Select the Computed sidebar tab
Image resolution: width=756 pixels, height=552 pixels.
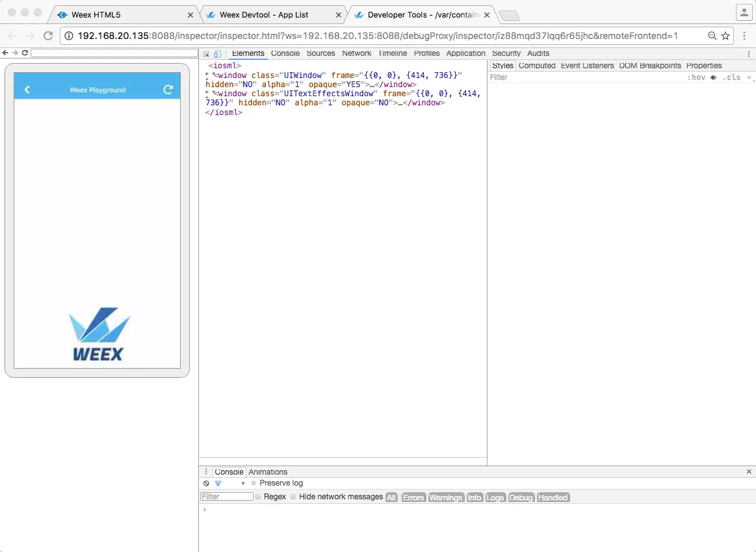point(537,66)
